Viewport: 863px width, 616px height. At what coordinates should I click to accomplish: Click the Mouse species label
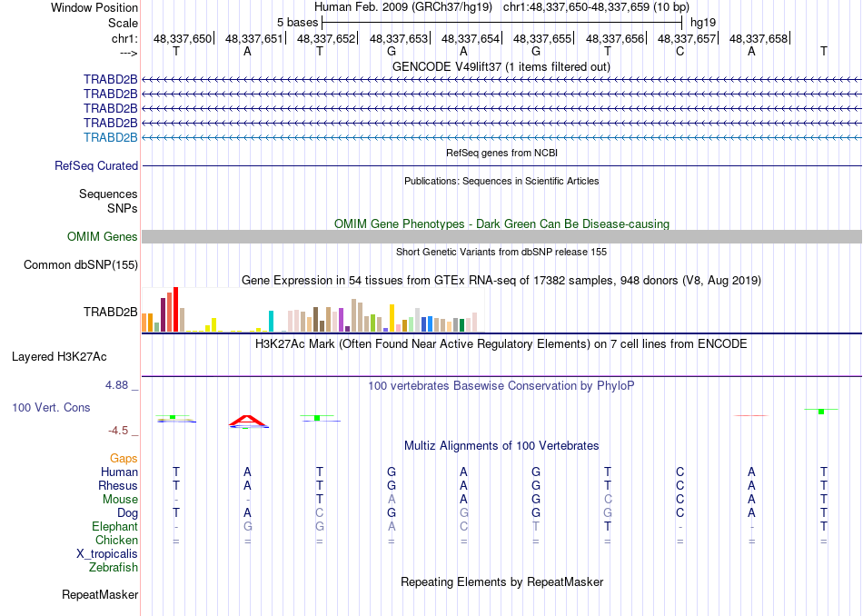click(x=120, y=500)
